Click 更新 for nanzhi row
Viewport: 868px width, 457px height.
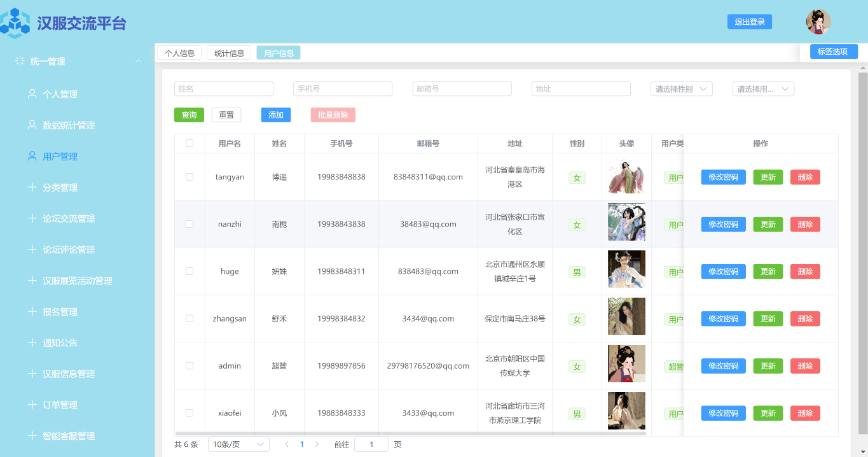pyautogui.click(x=768, y=224)
